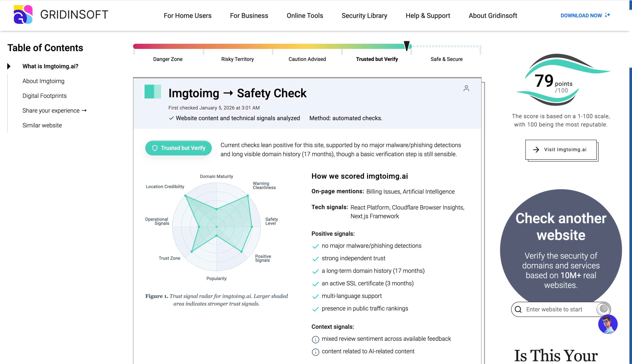Click the Safety Level radar label

pyautogui.click(x=272, y=221)
